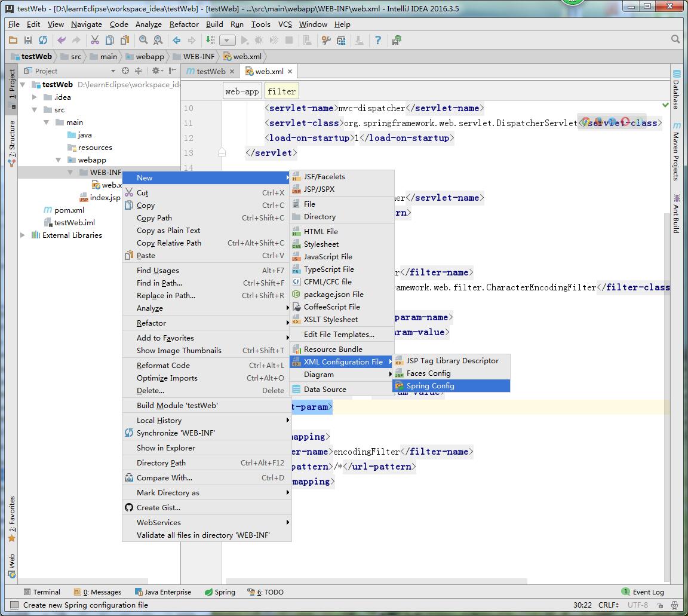Click web-app breadcrumb in editor
The image size is (688, 616).
point(242,91)
